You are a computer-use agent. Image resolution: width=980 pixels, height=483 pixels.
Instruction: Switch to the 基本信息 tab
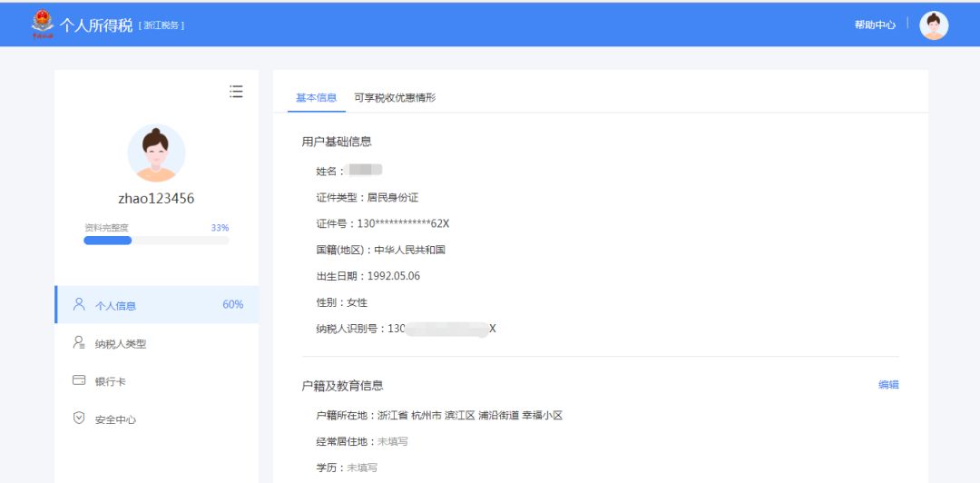(316, 98)
